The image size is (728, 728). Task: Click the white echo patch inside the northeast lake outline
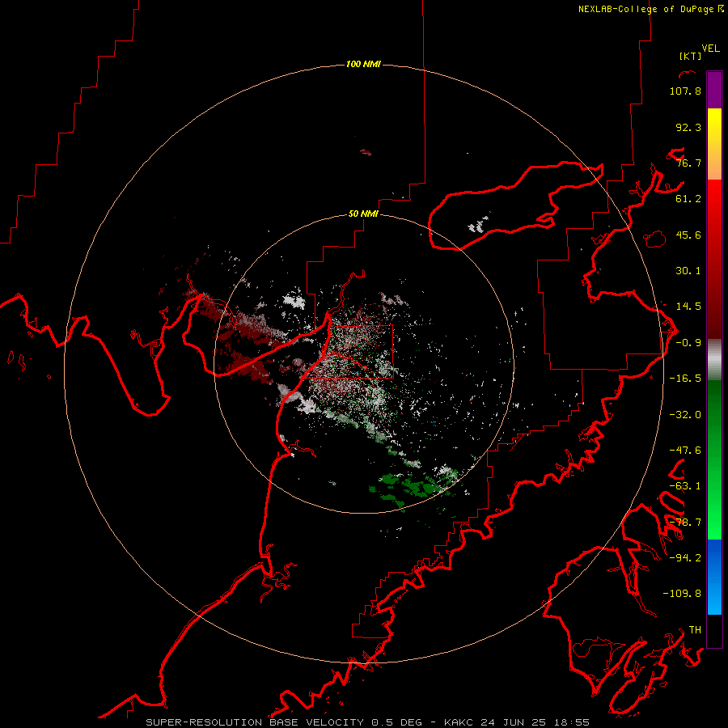pos(479,225)
